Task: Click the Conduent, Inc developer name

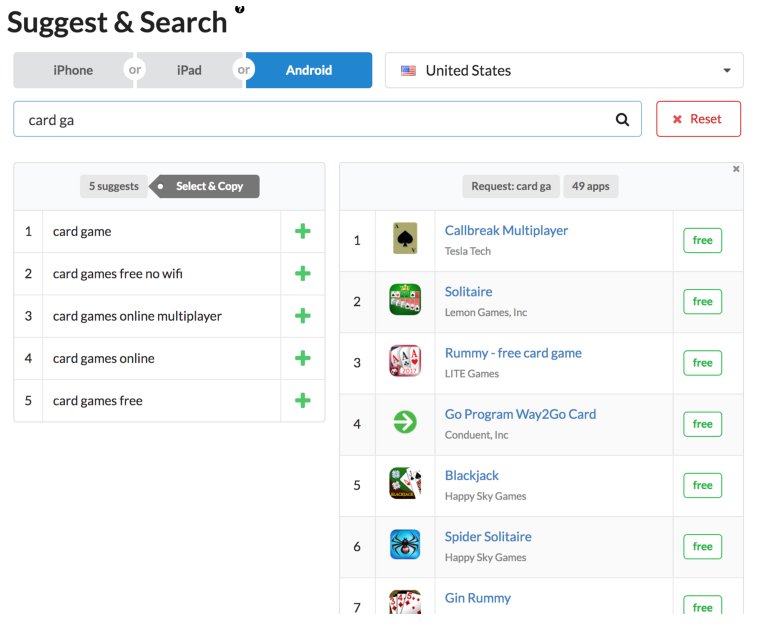Action: pos(477,435)
